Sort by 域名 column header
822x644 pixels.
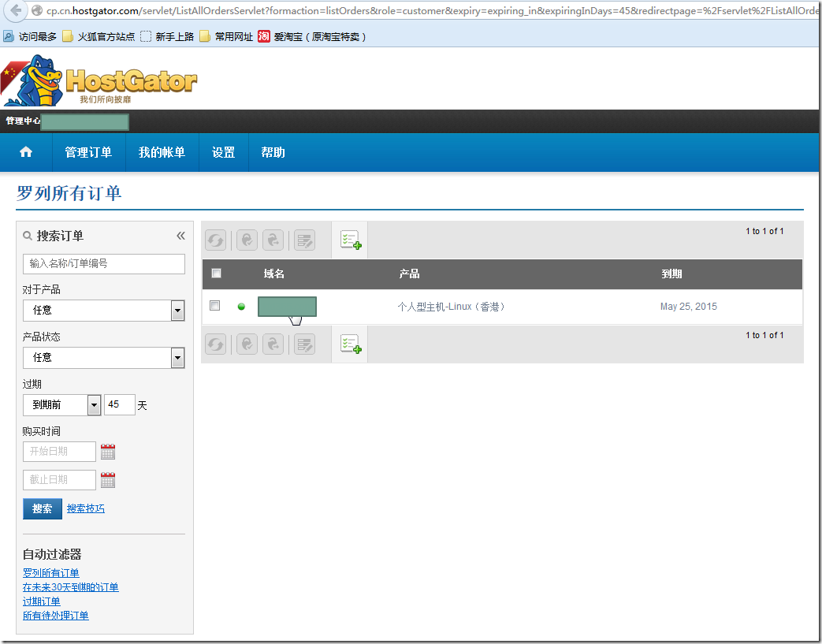point(273,274)
